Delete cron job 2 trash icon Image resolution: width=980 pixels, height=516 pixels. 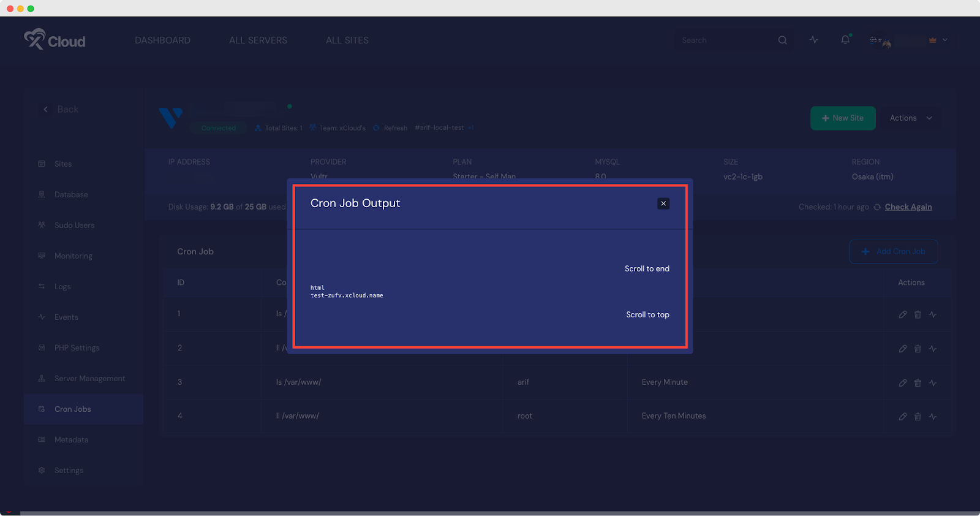coord(918,349)
